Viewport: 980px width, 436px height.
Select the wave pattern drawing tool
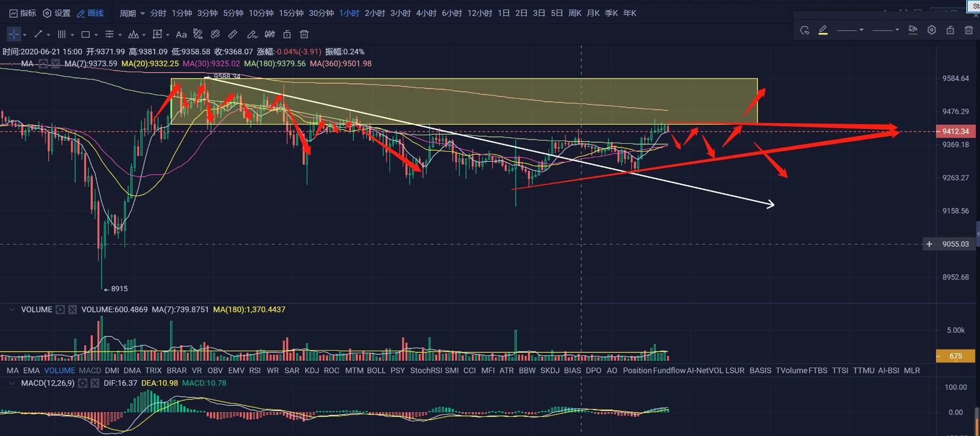coord(133,34)
